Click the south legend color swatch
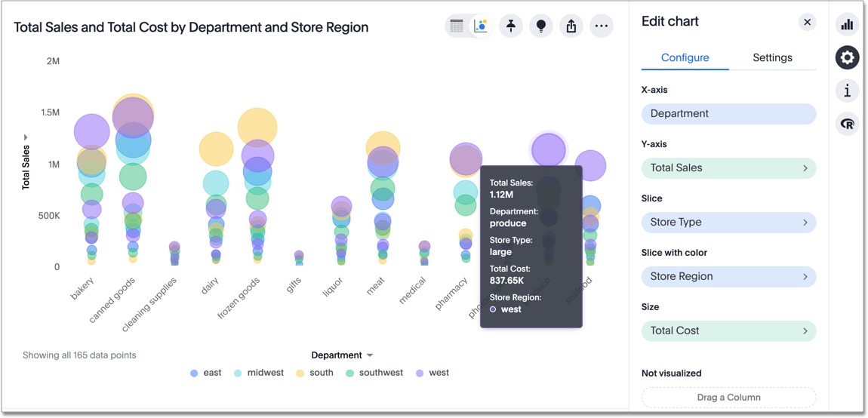This screenshot has height=418, width=868. click(x=300, y=373)
